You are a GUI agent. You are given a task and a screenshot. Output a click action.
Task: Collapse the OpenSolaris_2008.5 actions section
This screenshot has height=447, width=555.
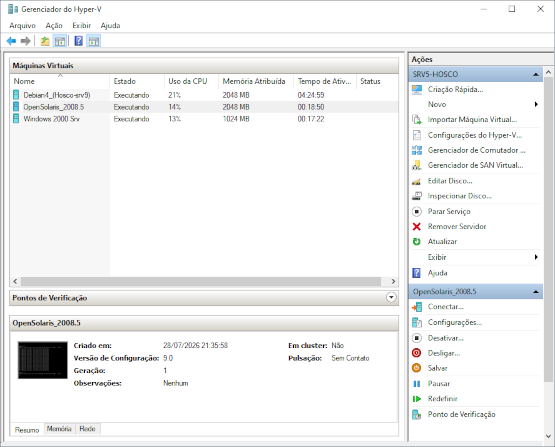(536, 292)
